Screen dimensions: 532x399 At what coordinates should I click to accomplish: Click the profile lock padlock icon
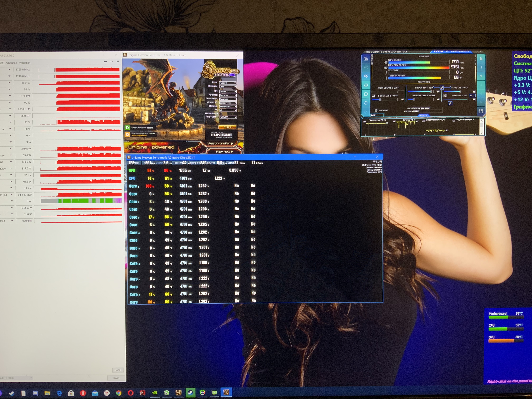pos(481,58)
